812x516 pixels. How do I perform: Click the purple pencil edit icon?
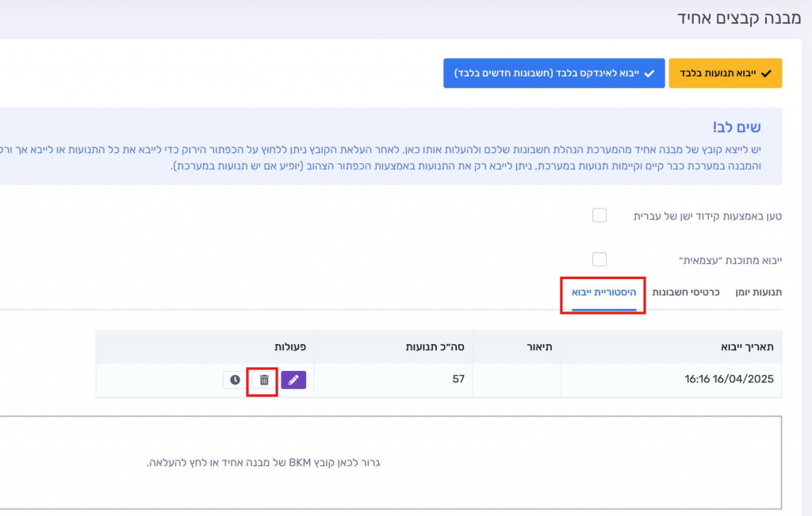tap(293, 380)
